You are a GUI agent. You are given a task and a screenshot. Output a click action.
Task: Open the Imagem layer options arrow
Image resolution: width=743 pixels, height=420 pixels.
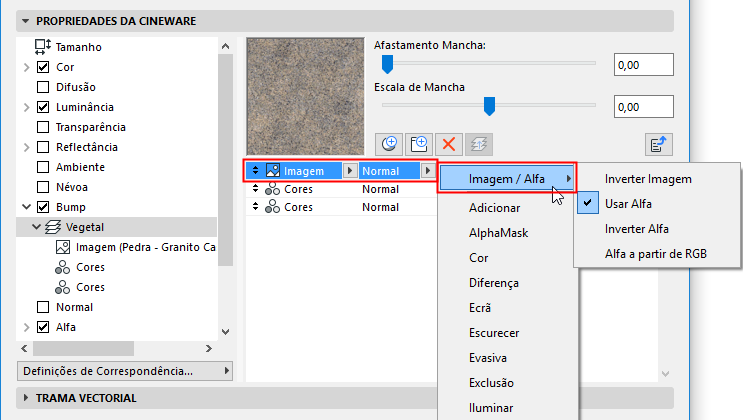pos(350,171)
